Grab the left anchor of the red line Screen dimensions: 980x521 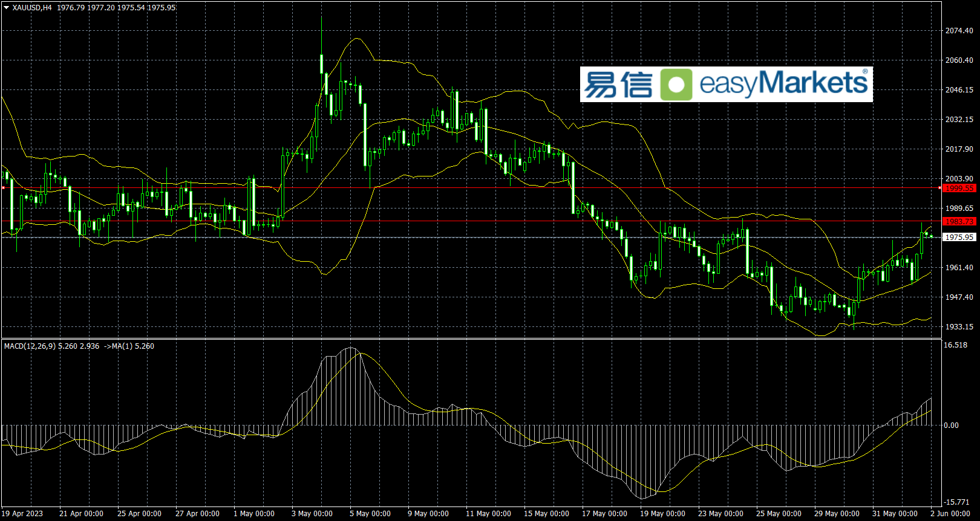pyautogui.click(x=4, y=188)
